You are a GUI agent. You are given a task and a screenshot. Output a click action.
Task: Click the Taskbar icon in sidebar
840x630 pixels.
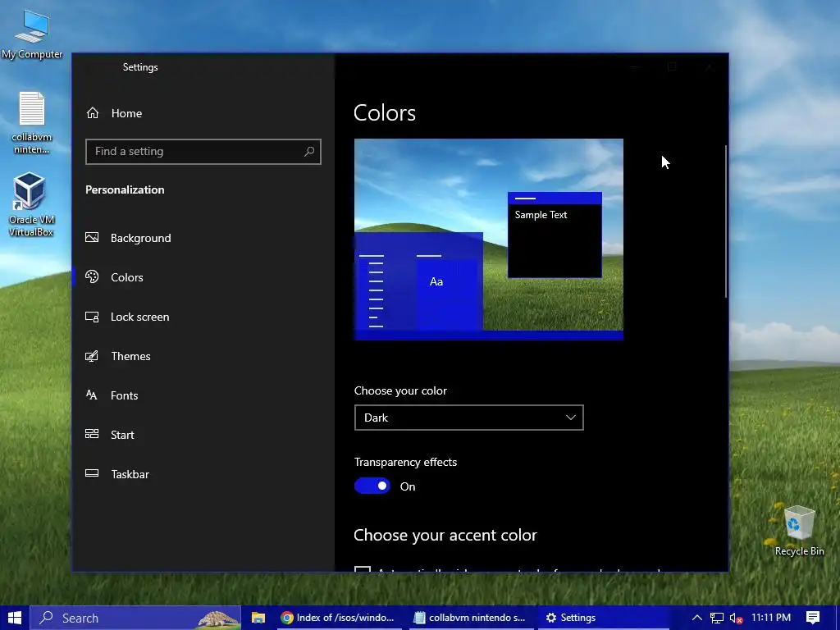click(92, 473)
